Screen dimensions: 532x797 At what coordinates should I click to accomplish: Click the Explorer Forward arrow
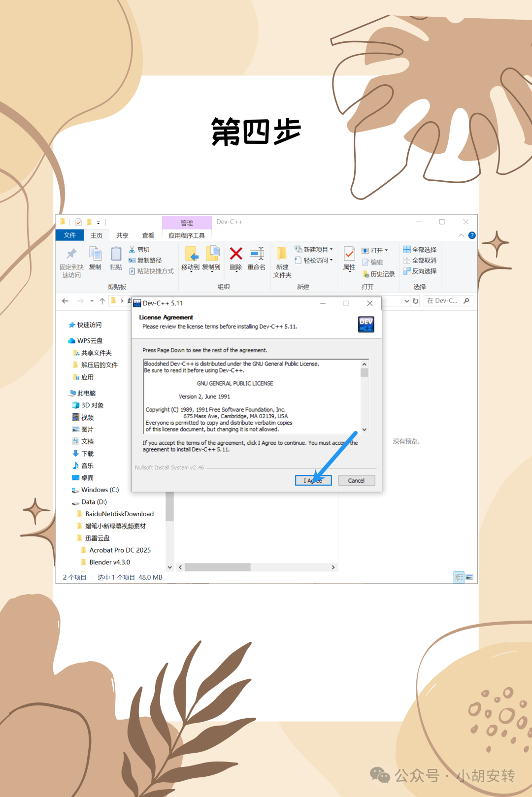(x=80, y=300)
